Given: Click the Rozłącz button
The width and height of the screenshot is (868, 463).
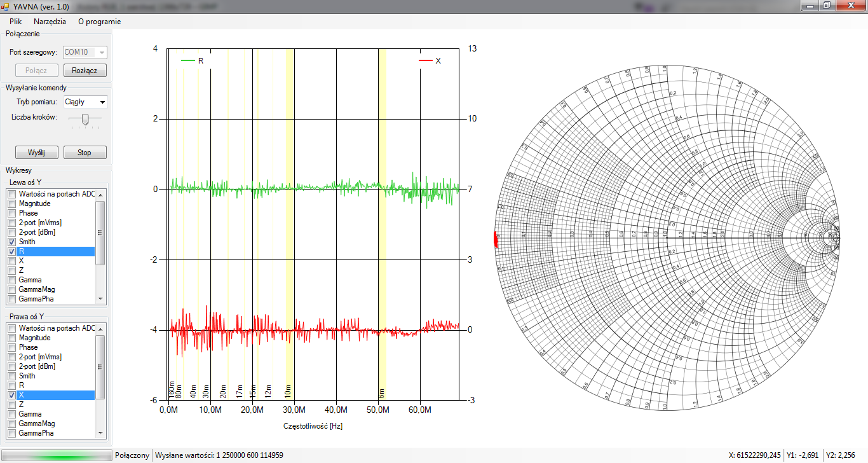Looking at the screenshot, I should click(85, 71).
